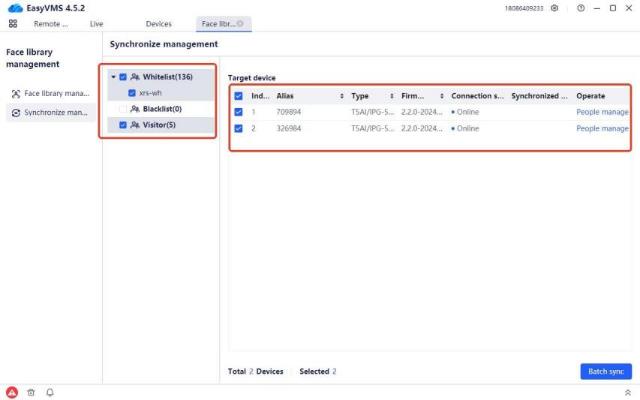
Task: Uncheck the Whitelist(136) checkbox
Action: pyautogui.click(x=123, y=77)
